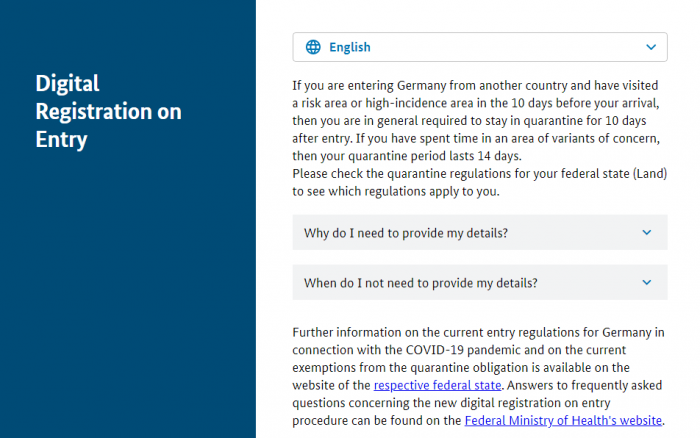Click the sentence starting 'If you are entering Germany'
Viewport: 700px width, 438px height.
pos(476,112)
